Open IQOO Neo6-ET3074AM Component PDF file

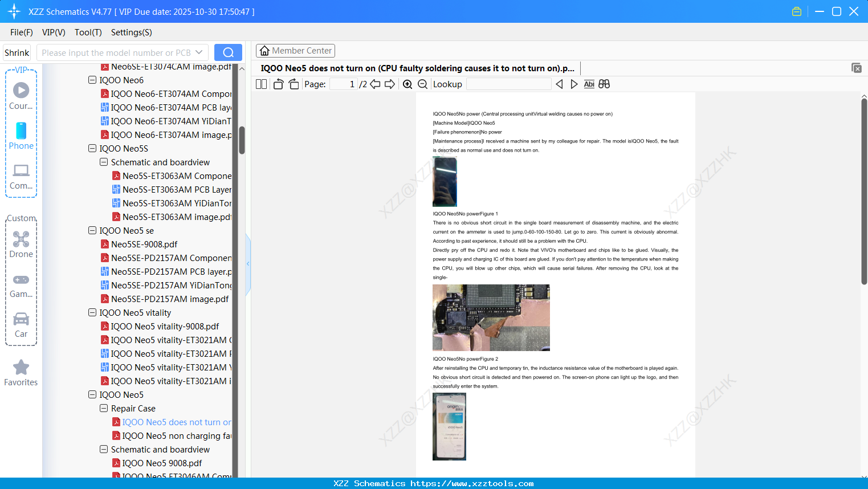(166, 93)
